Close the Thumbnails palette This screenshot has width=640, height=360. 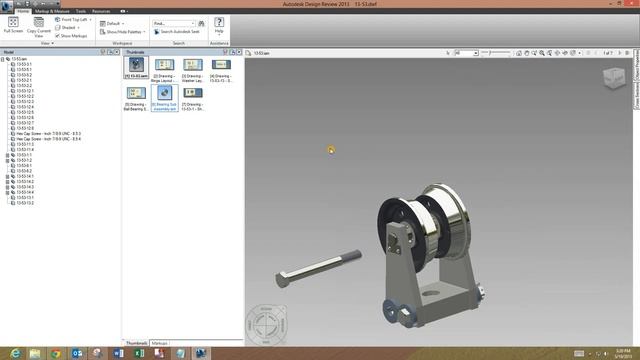[x=239, y=52]
